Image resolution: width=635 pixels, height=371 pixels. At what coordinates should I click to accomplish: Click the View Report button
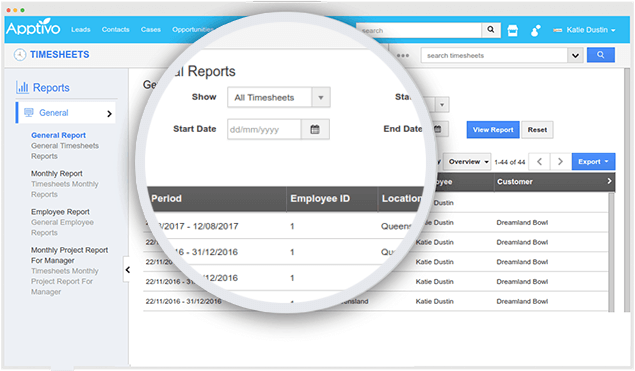click(493, 130)
